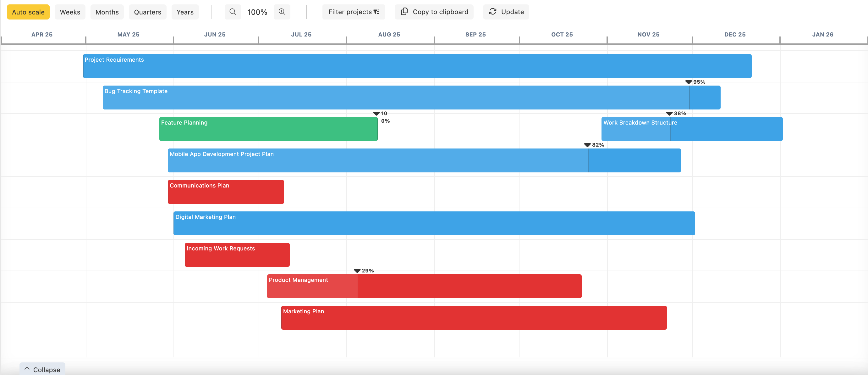Screen dimensions: 868x375
Task: Switch on the Quarters scale
Action: click(x=147, y=12)
